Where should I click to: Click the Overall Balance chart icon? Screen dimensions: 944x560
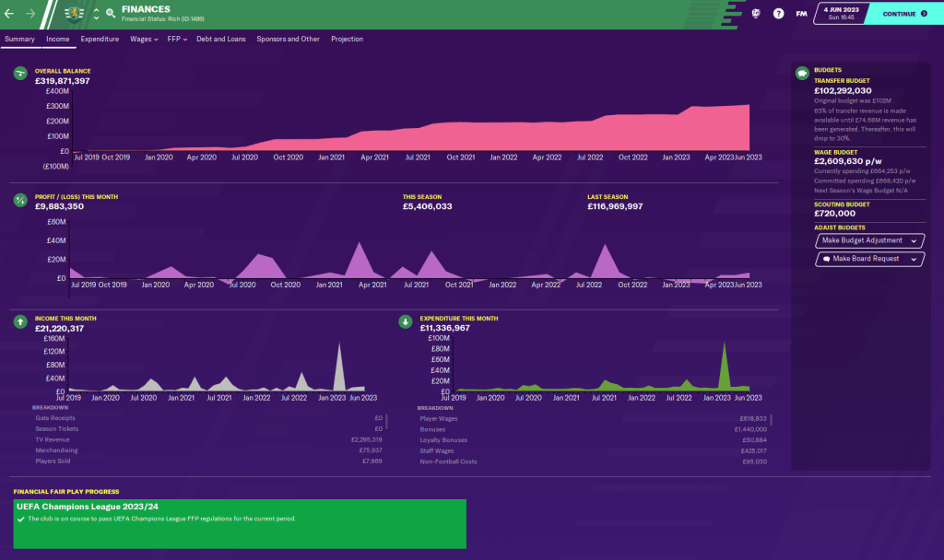click(x=19, y=74)
